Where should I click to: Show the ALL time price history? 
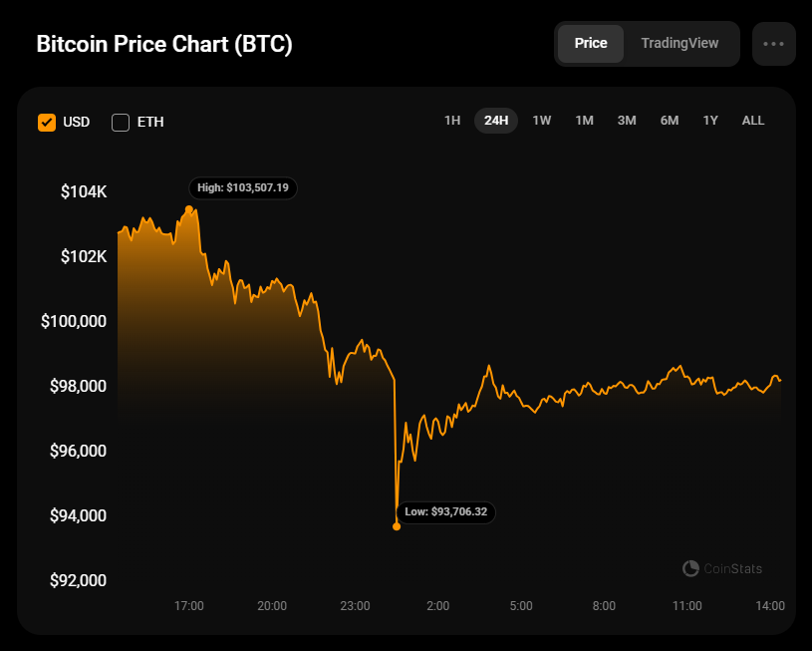coord(753,121)
